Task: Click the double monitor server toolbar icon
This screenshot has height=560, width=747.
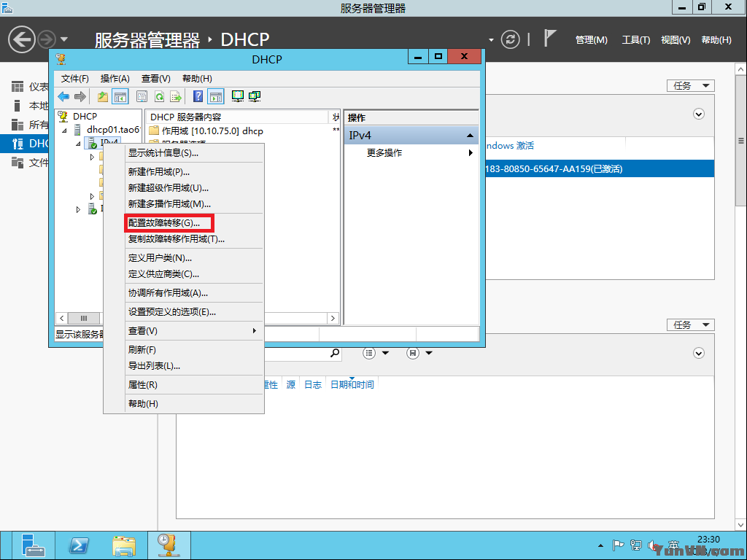Action: pyautogui.click(x=255, y=96)
